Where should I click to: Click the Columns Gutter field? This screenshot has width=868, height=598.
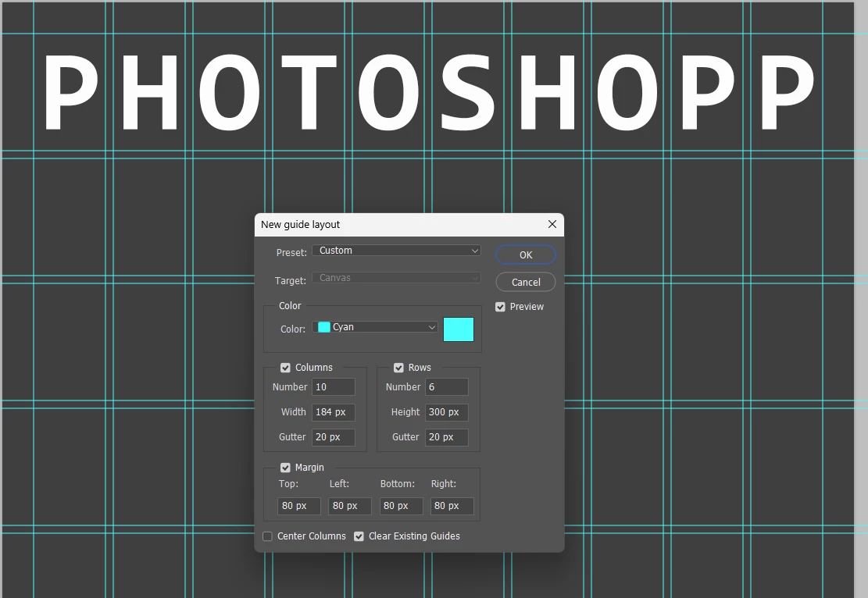pyautogui.click(x=334, y=437)
